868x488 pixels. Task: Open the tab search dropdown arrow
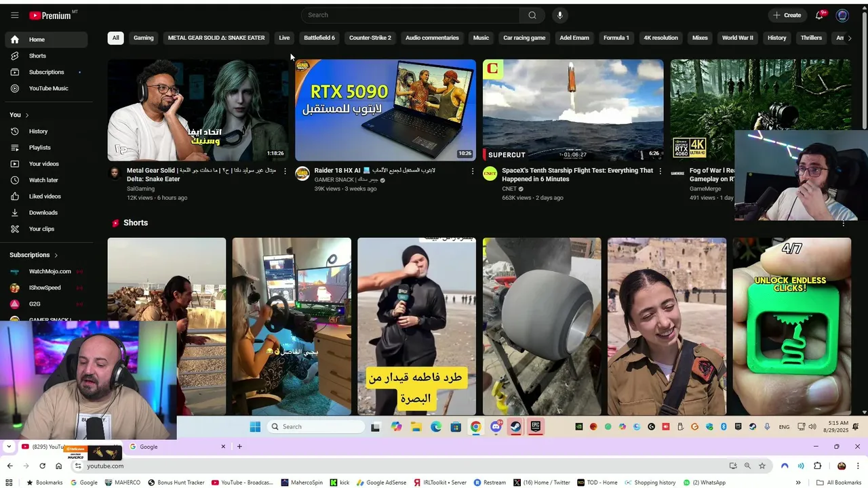[8, 447]
